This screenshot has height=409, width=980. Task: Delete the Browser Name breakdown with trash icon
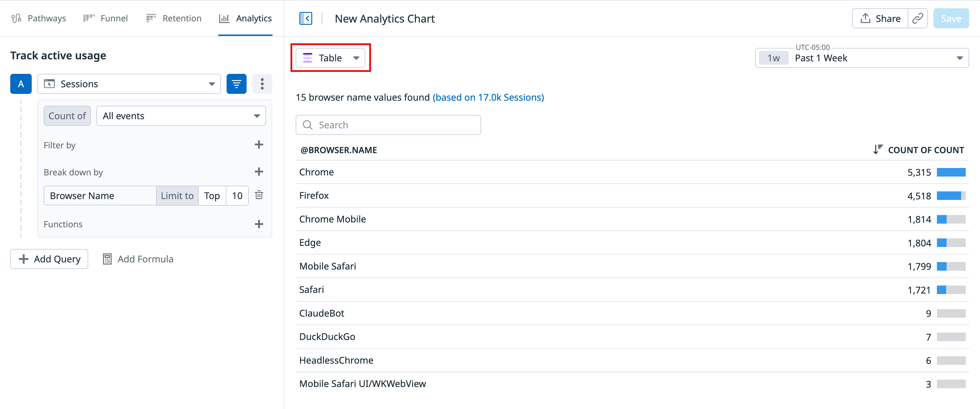pyautogui.click(x=259, y=195)
